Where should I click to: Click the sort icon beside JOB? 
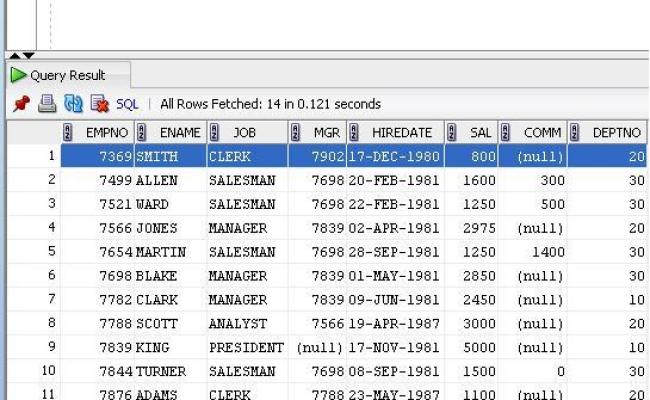[214, 133]
